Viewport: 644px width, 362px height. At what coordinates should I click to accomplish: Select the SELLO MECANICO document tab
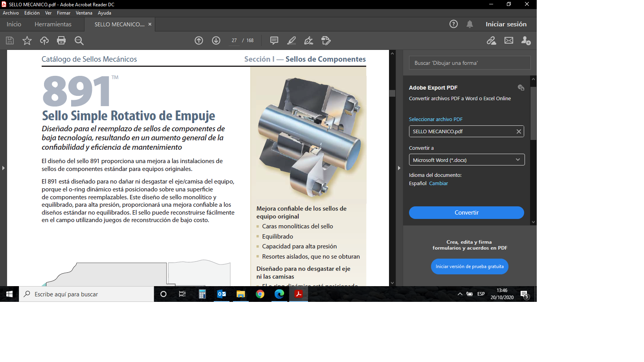[119, 24]
